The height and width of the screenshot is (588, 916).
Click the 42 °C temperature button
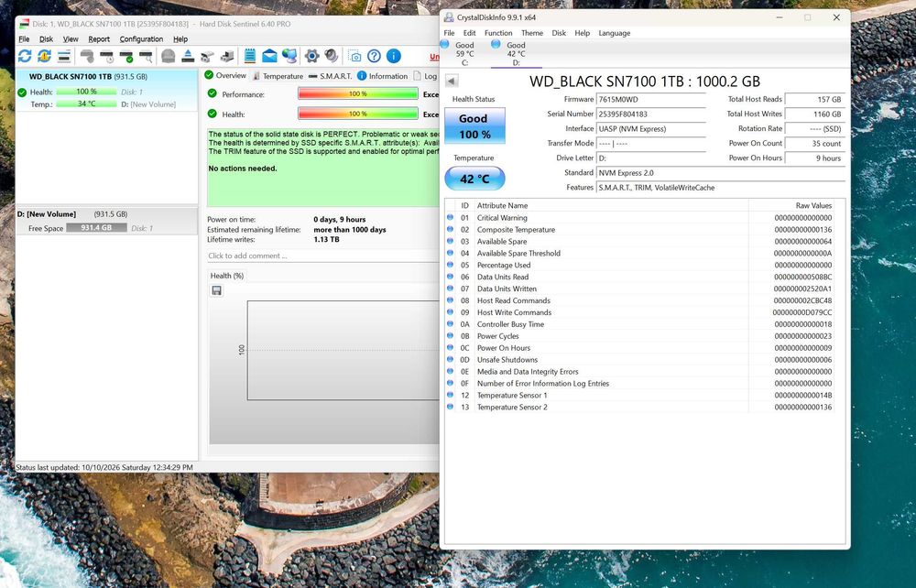pos(474,179)
